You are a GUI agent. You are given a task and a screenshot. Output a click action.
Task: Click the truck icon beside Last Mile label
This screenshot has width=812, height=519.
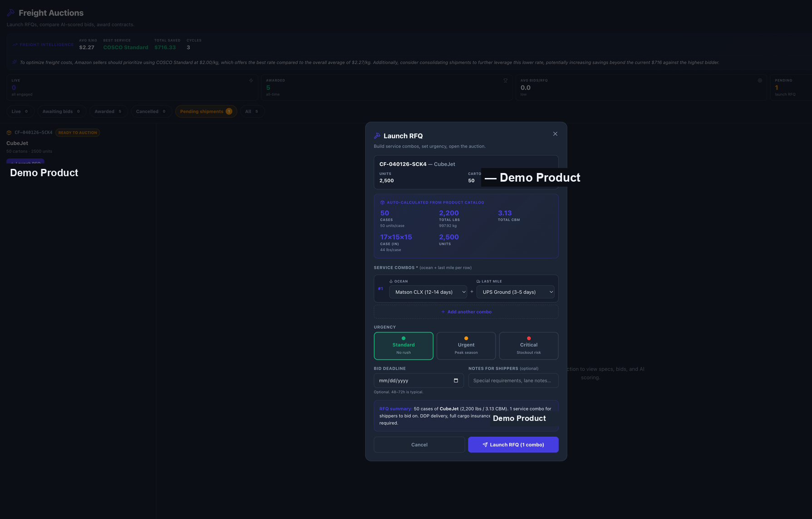[x=478, y=282]
